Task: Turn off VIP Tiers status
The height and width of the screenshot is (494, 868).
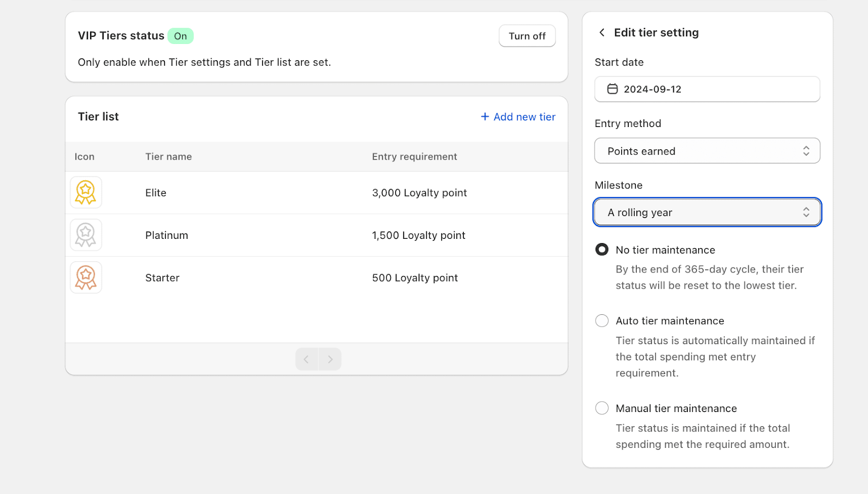Action: pos(527,36)
